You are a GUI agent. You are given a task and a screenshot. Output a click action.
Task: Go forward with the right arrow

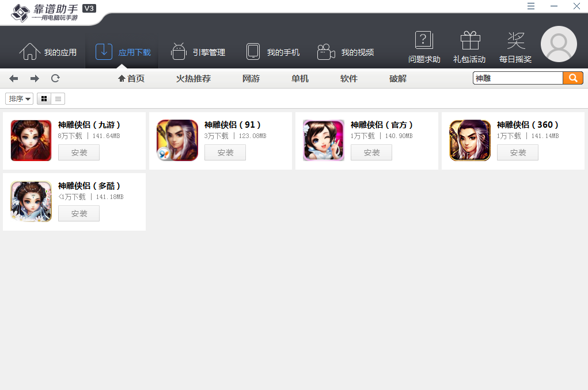35,78
